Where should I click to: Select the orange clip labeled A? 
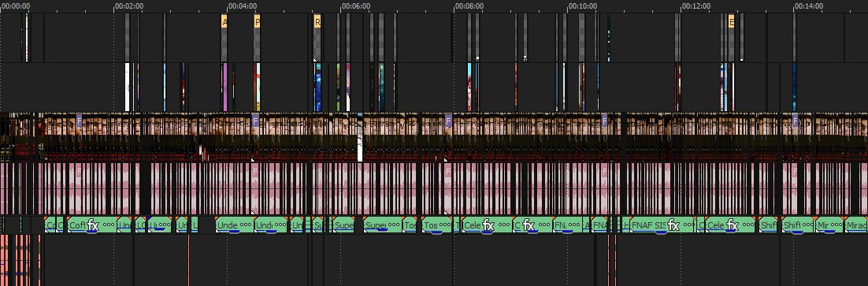point(224,22)
